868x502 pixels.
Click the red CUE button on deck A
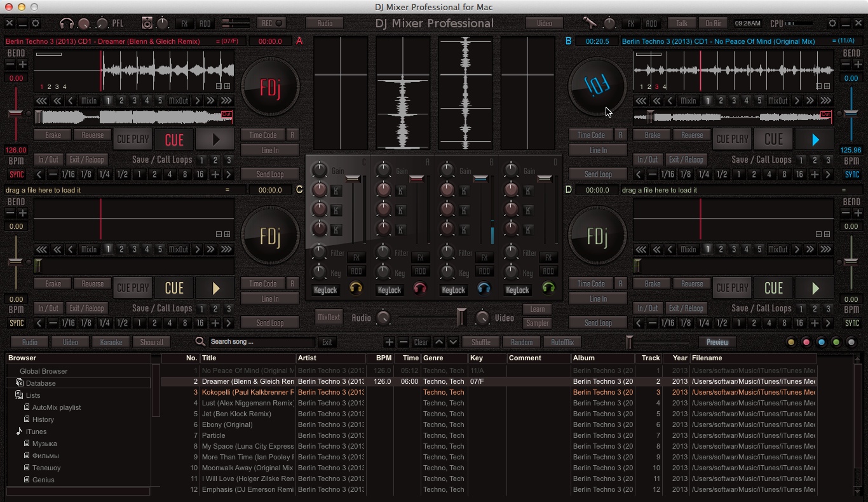(174, 139)
